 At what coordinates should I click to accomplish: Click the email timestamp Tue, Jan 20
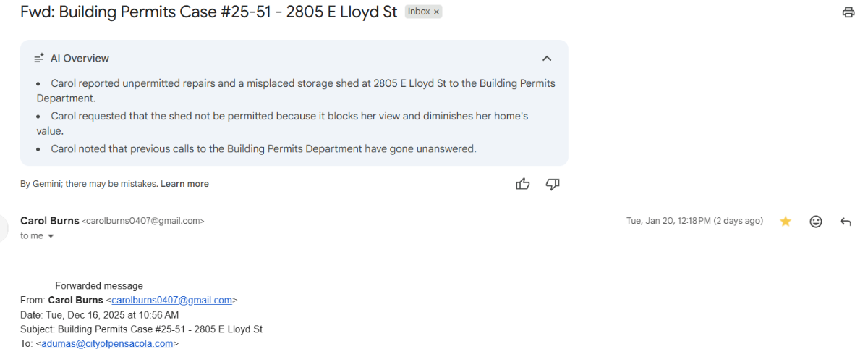tap(694, 221)
